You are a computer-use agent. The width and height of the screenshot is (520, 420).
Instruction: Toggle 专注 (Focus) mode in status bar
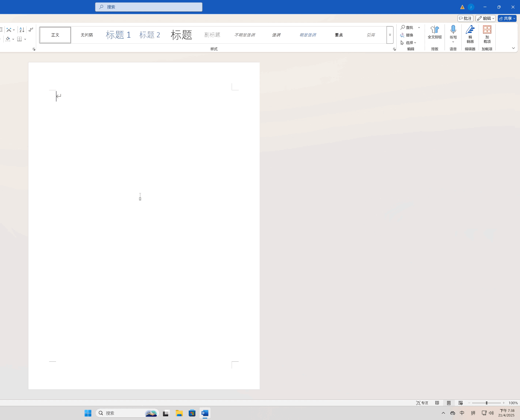[422, 403]
